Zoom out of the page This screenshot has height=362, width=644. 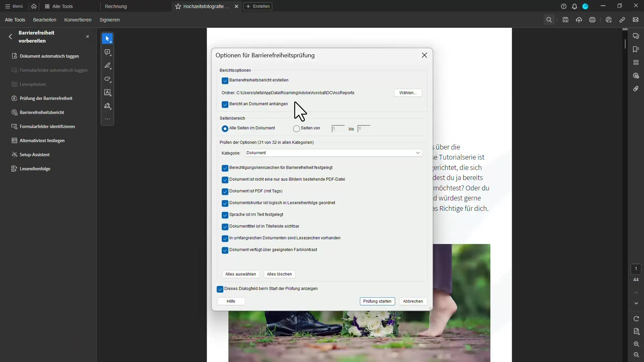(x=636, y=355)
